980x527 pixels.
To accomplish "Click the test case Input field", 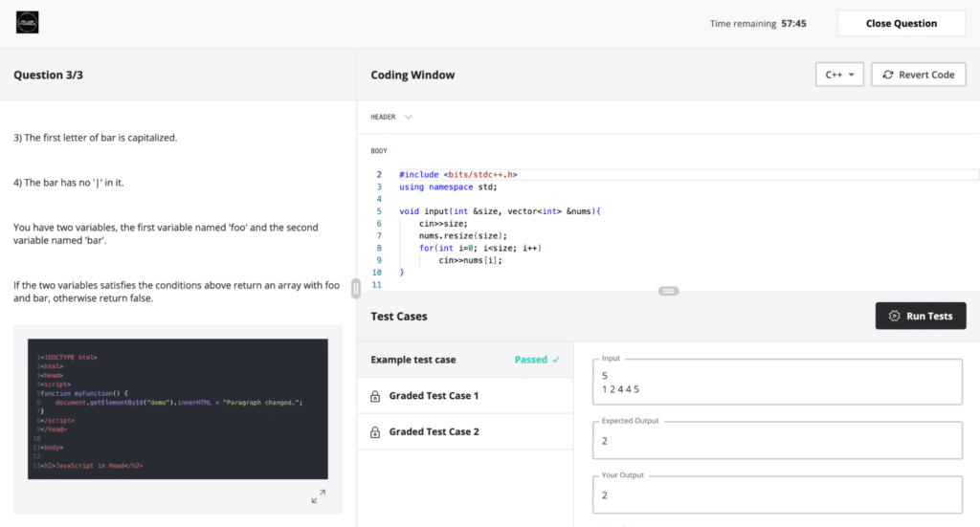I will [777, 382].
